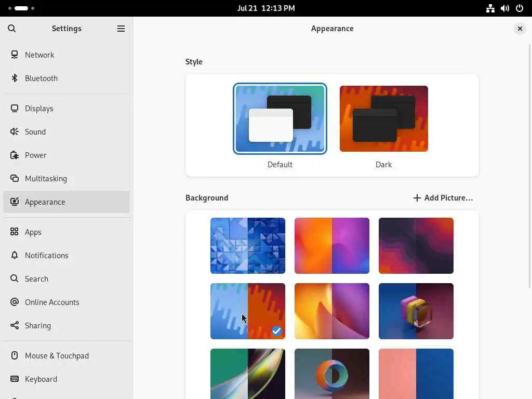Open the power icon in top bar
This screenshot has width=532, height=399.
point(520,8)
